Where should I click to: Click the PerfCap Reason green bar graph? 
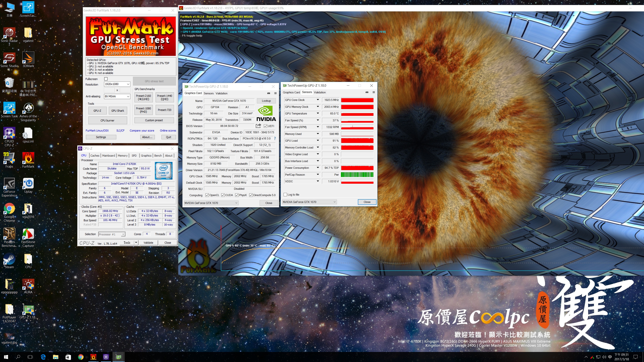coord(357,175)
